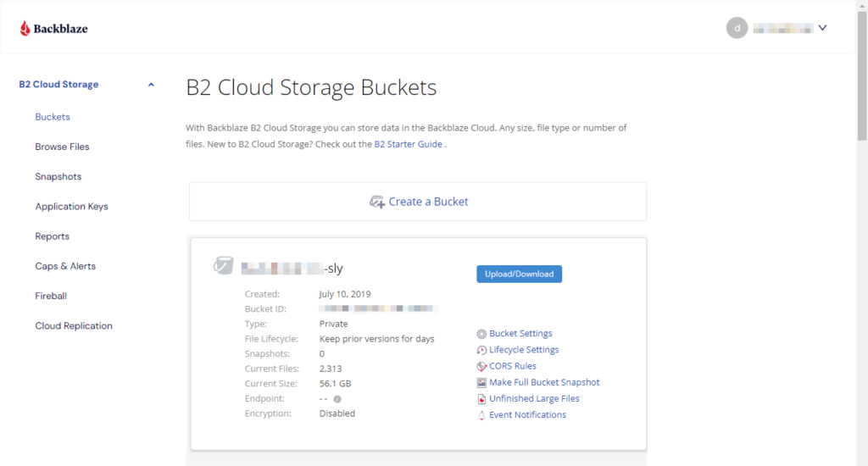Open Unfinished Large Files link
This screenshot has width=868, height=466.
534,398
